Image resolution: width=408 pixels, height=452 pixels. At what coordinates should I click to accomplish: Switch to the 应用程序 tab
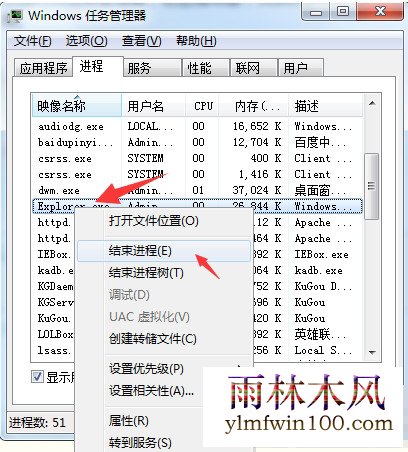tap(43, 68)
